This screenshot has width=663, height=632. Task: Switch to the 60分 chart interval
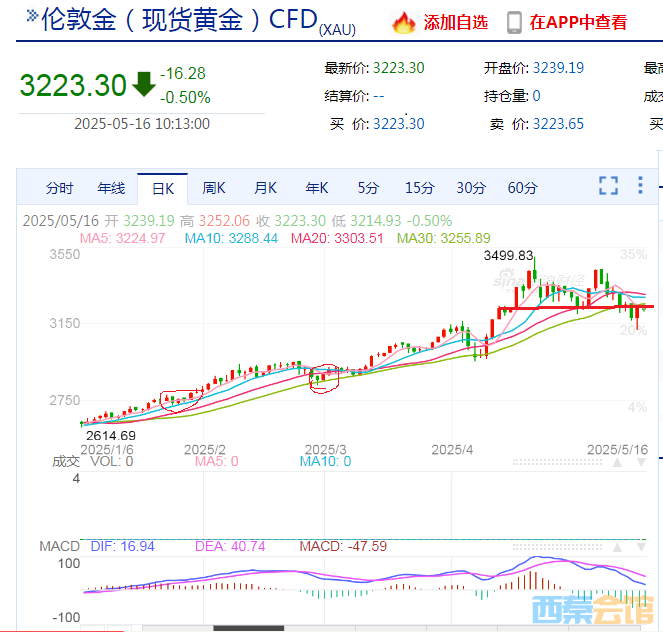pos(522,188)
